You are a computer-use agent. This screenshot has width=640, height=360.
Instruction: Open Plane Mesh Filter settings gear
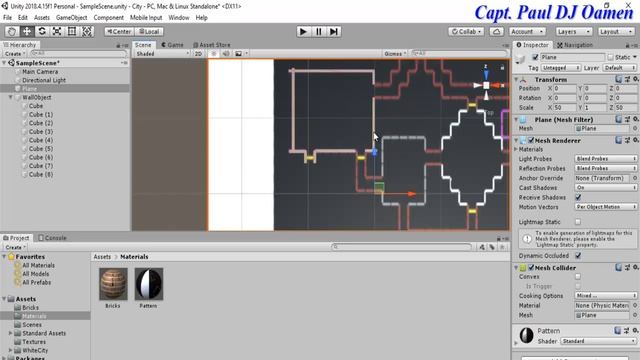point(635,119)
